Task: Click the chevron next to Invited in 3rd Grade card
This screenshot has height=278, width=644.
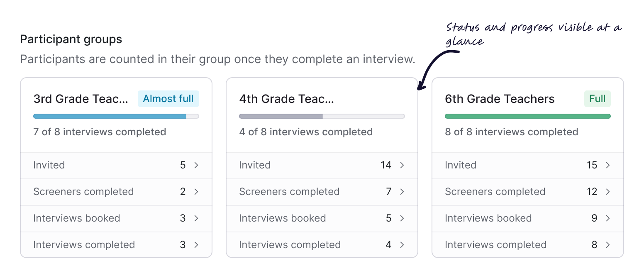Action: click(196, 165)
